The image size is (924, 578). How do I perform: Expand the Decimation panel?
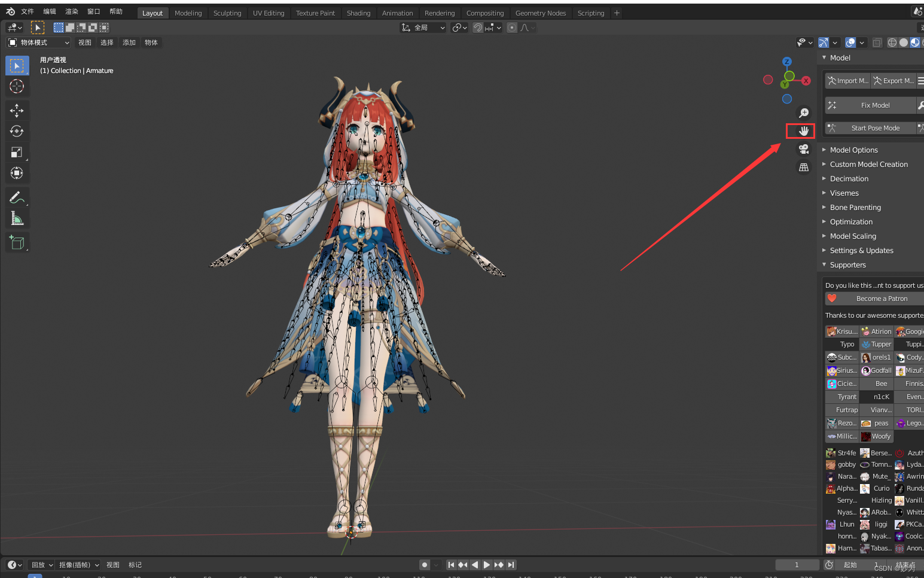click(x=849, y=179)
